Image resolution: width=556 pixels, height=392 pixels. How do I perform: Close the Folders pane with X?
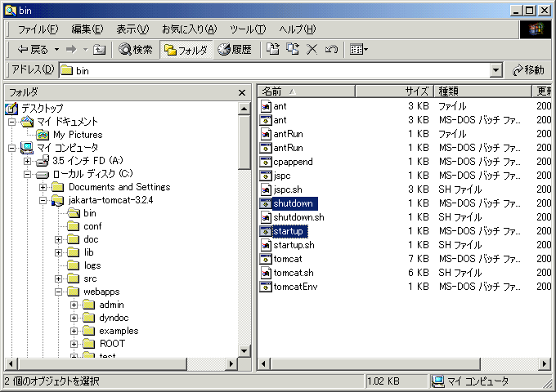click(242, 93)
